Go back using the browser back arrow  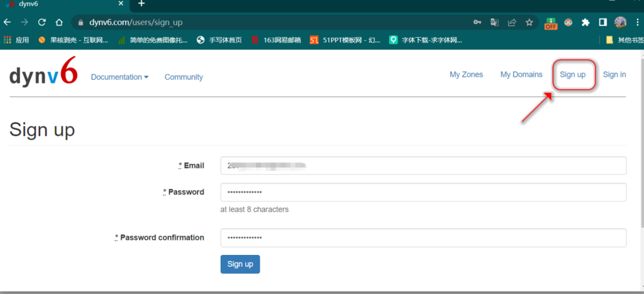pos(7,22)
